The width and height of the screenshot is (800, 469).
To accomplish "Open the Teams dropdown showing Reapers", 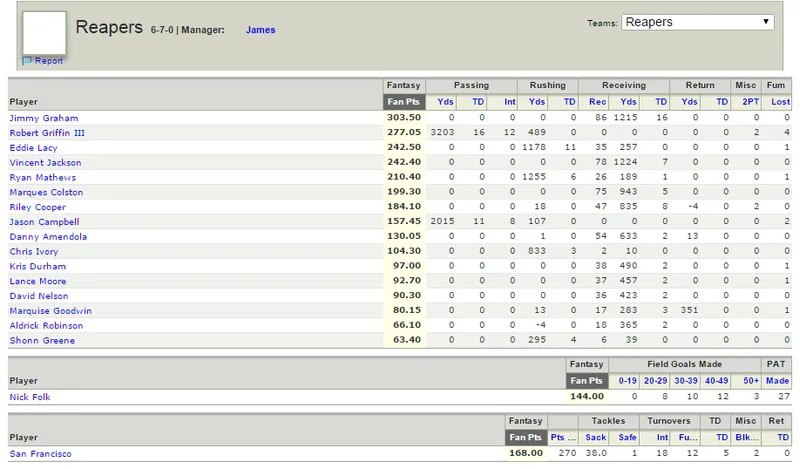I will tap(697, 22).
